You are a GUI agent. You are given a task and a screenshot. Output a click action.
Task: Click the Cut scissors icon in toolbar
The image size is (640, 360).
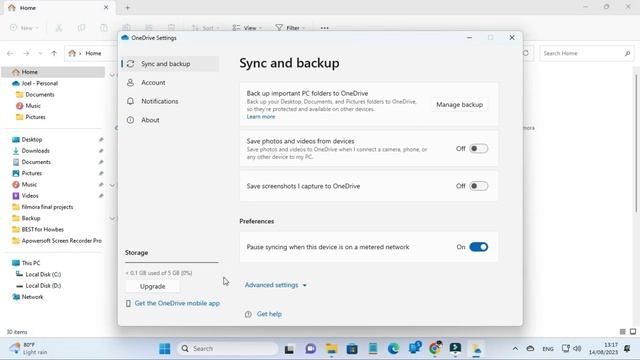point(59,28)
